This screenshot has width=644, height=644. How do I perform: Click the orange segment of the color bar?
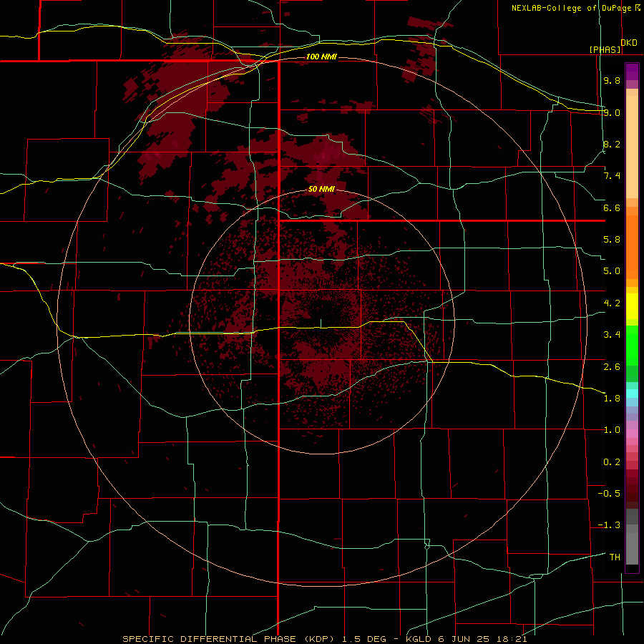pos(632,246)
